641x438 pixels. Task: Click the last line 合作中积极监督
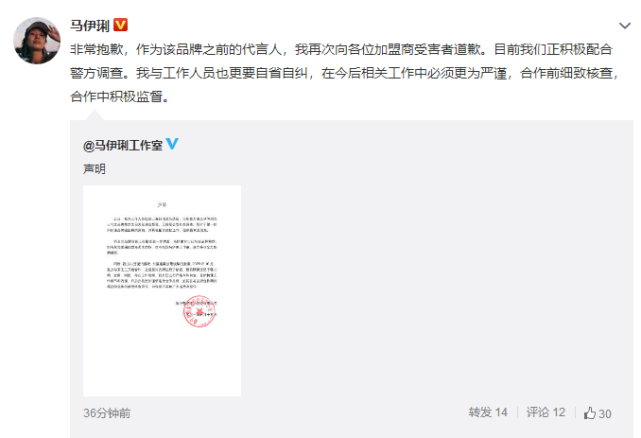(x=119, y=97)
